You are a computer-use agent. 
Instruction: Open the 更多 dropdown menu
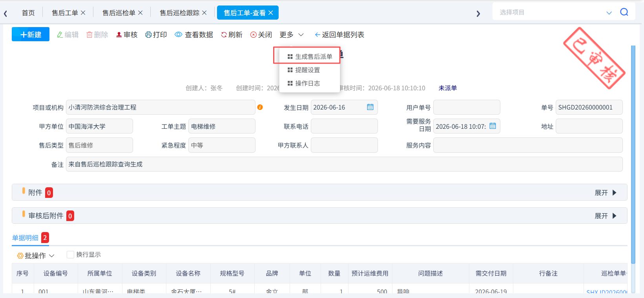(292, 35)
